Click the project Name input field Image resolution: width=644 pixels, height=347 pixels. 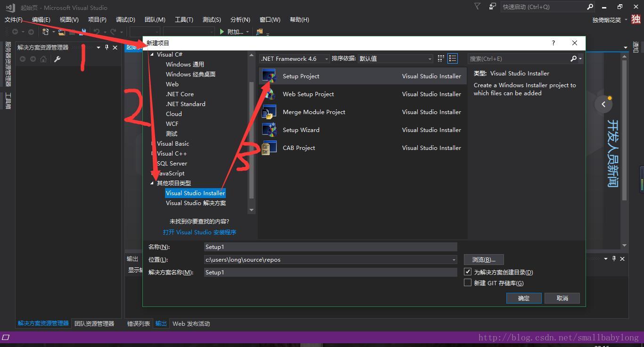click(330, 247)
